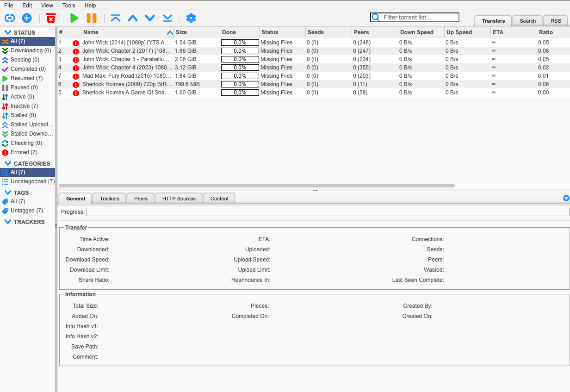This screenshot has width=570, height=392.
Task: Switch to the RSS tab
Action: [x=556, y=21]
